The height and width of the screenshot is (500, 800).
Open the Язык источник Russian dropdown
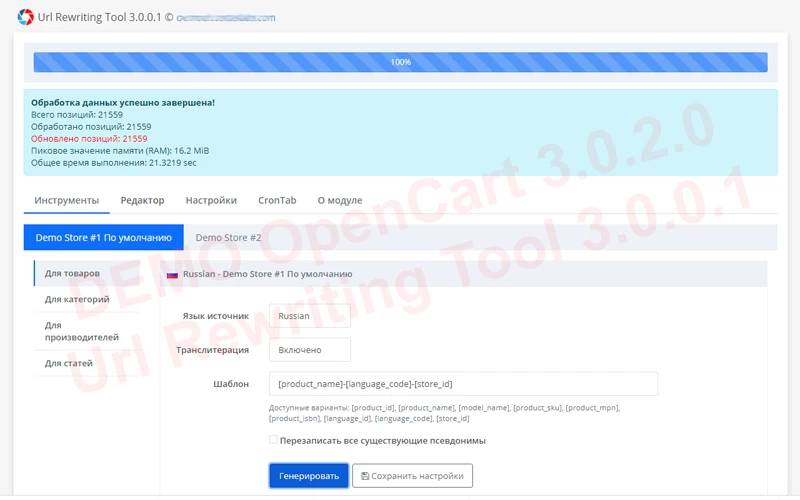coord(310,316)
